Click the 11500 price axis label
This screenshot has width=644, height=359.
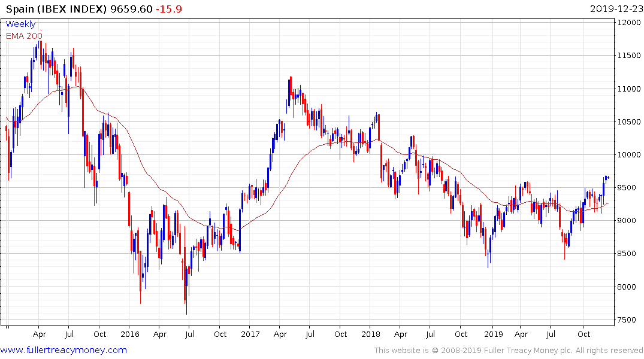pyautogui.click(x=629, y=56)
